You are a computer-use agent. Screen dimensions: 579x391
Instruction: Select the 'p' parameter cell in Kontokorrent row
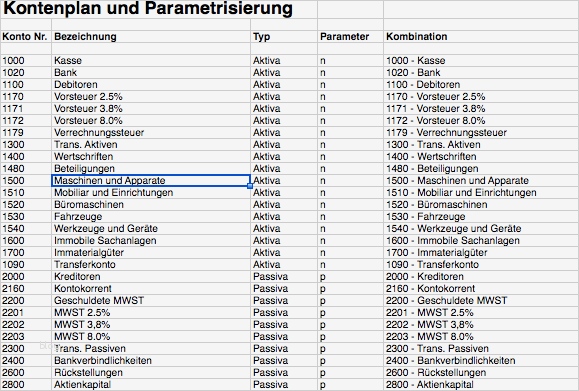350,288
